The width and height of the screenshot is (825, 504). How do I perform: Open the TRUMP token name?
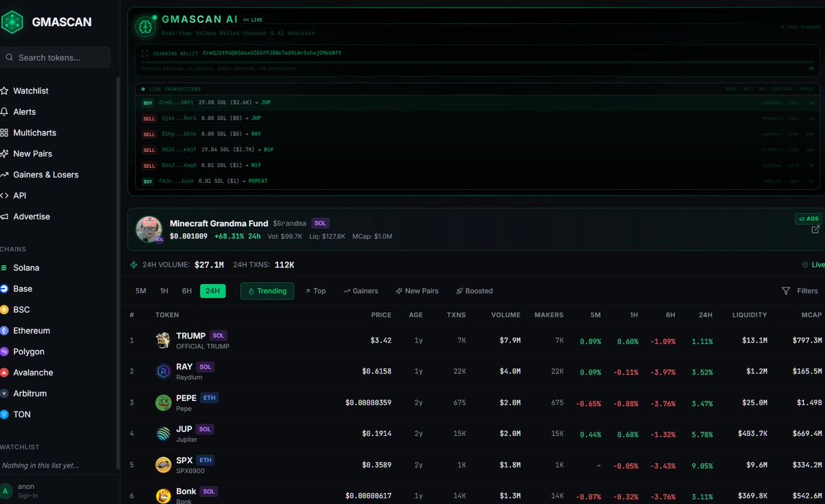pos(190,336)
